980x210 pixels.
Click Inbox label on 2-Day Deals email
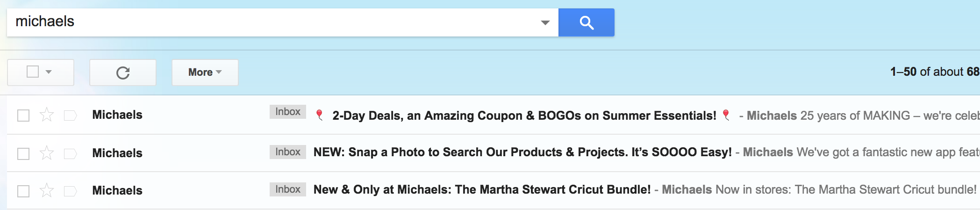(288, 112)
